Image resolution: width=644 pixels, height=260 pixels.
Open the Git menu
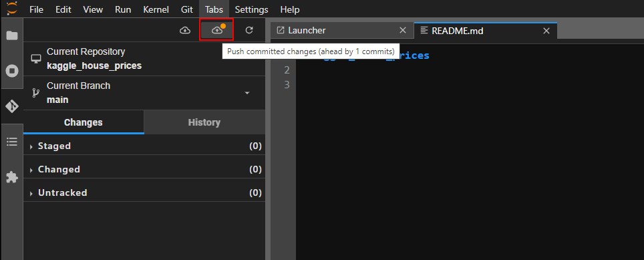point(187,9)
